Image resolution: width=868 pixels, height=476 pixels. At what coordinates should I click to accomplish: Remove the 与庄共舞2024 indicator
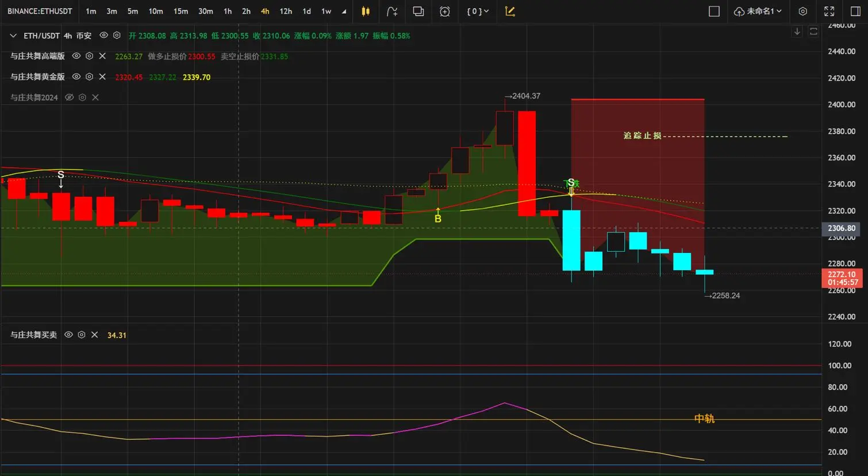95,98
